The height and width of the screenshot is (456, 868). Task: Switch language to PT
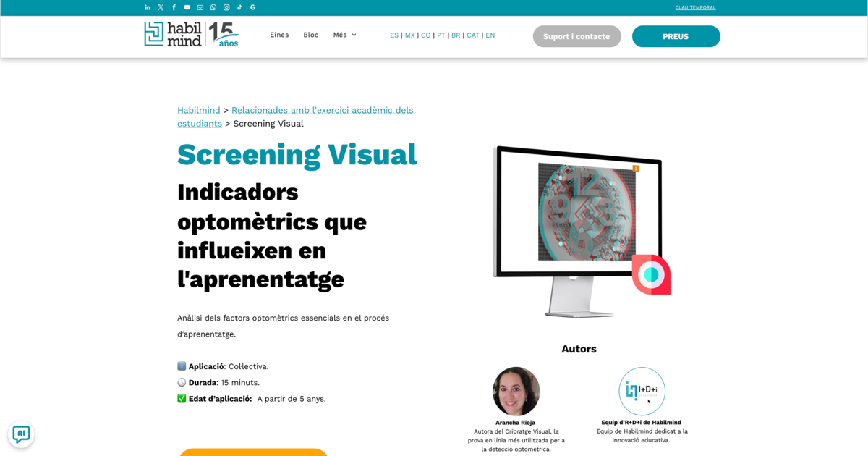point(441,35)
